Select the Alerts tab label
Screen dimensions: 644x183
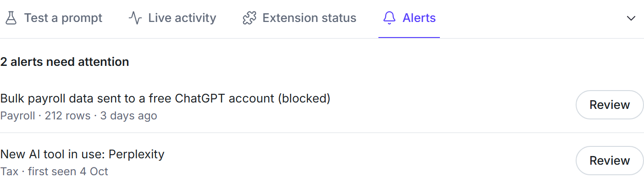pos(419,18)
